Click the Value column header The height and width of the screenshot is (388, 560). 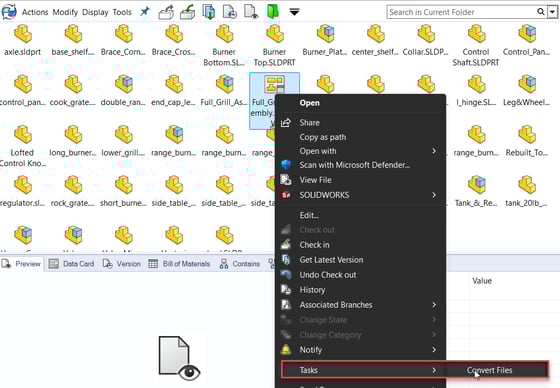point(482,281)
